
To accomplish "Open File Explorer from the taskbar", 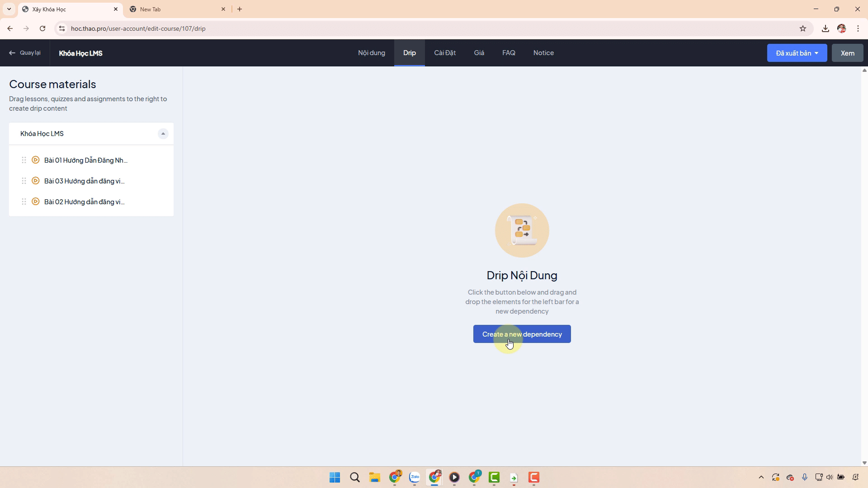I will (374, 477).
